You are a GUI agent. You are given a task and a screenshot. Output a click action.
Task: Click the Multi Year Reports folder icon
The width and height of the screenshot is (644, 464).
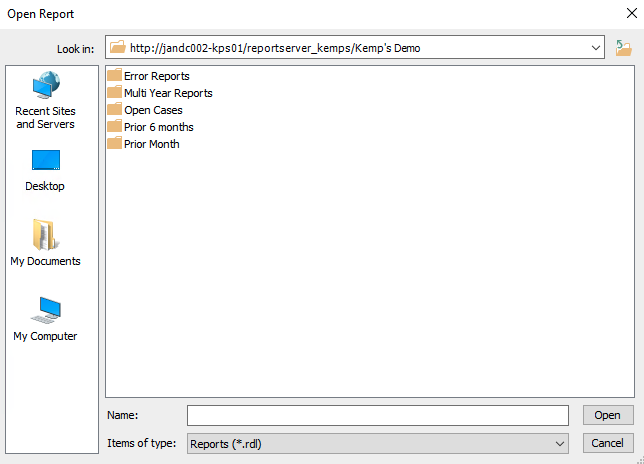point(114,93)
